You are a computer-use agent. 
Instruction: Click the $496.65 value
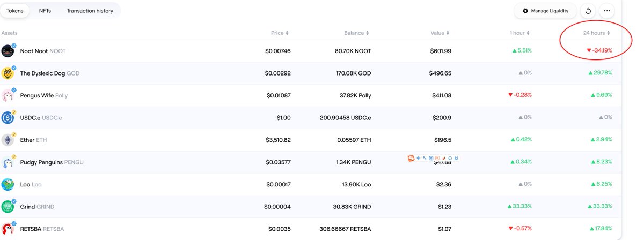(440, 73)
